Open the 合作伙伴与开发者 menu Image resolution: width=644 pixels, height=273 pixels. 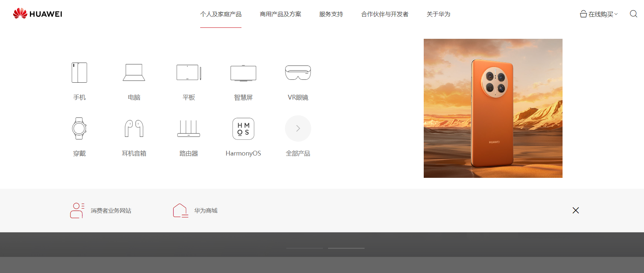coord(385,14)
